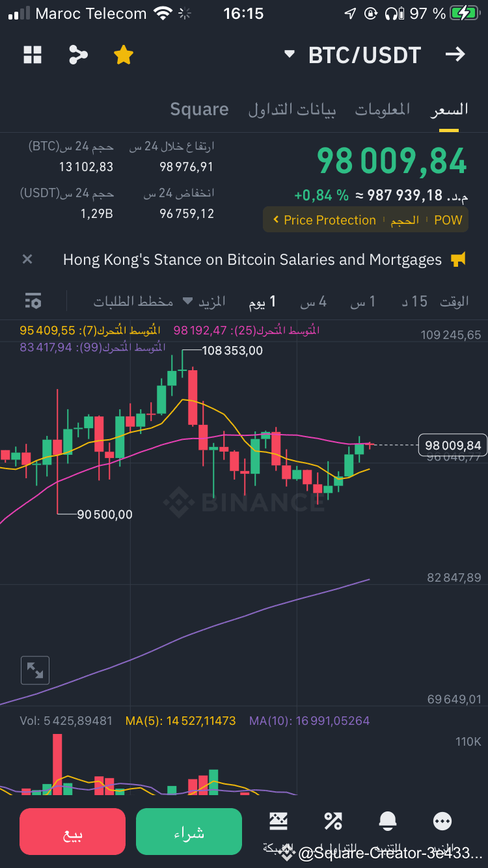Tap the 69 649,01 price axis label
Image resolution: width=488 pixels, height=868 pixels.
(454, 699)
